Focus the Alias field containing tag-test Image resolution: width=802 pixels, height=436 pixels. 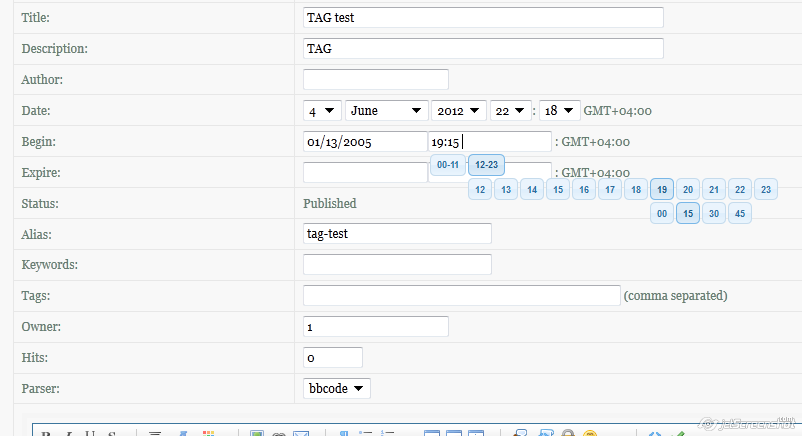397,233
